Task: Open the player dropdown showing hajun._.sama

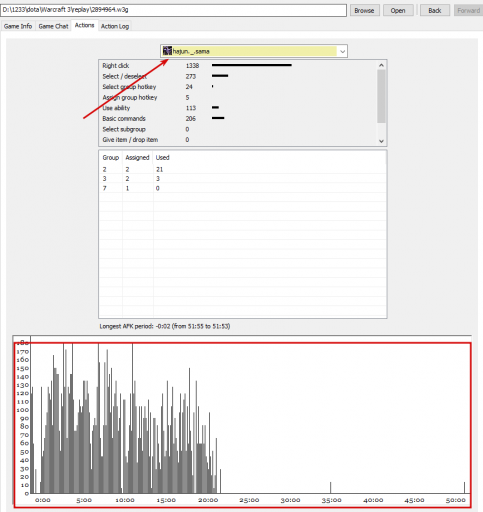Action: (254, 51)
